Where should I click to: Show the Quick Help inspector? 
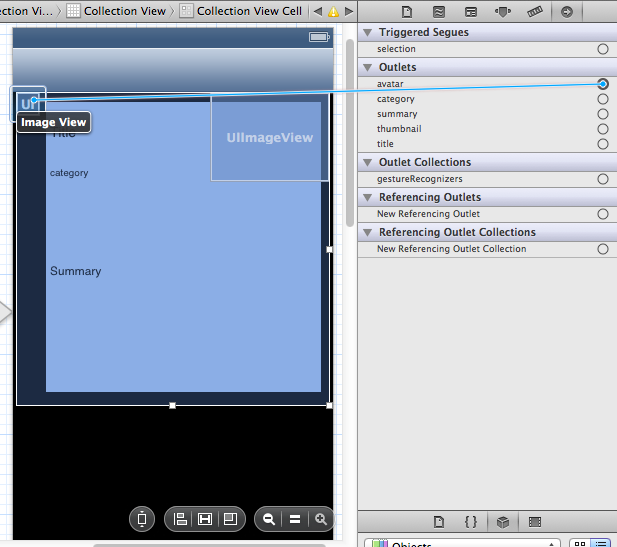[439, 12]
